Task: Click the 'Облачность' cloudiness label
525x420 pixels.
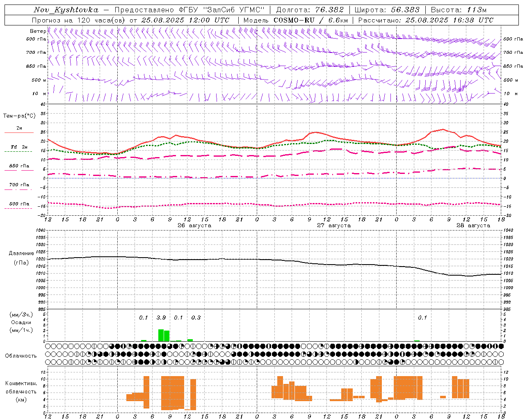Action: coord(21,356)
